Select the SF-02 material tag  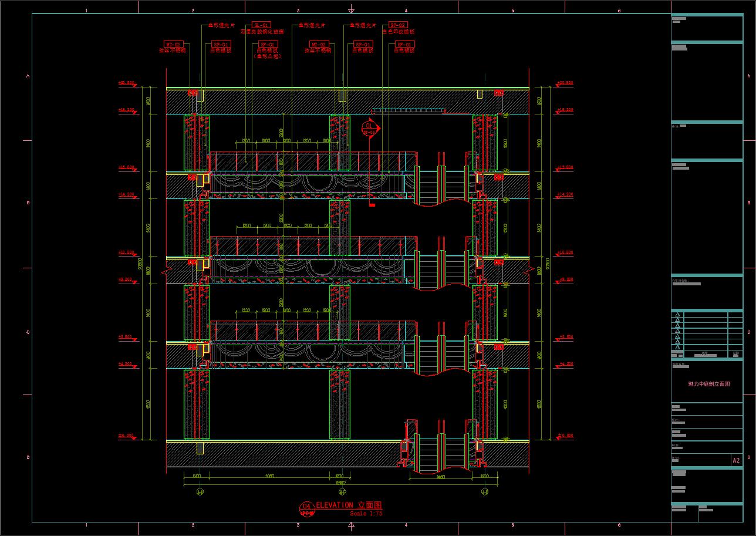pyautogui.click(x=398, y=25)
